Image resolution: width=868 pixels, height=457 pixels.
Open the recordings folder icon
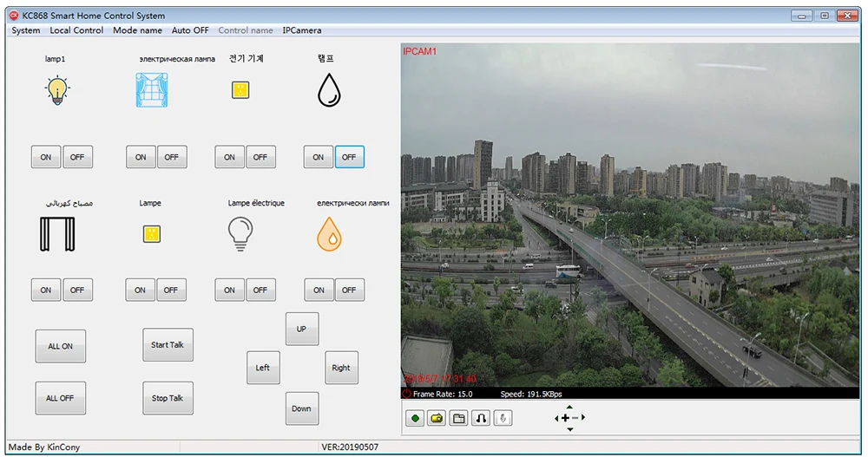(x=459, y=418)
